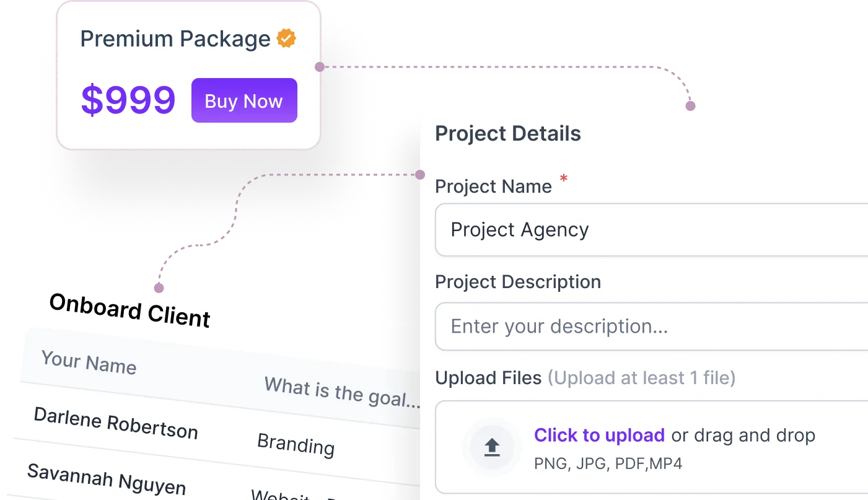This screenshot has width=868, height=500.
Task: Click the circular icon background in the upload box
Action: pos(491,446)
